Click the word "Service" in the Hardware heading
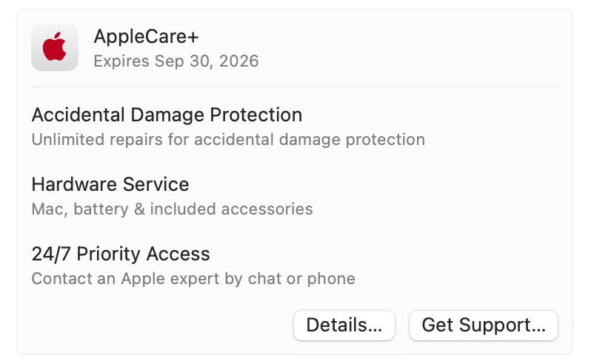The width and height of the screenshot is (591, 364). 158,184
